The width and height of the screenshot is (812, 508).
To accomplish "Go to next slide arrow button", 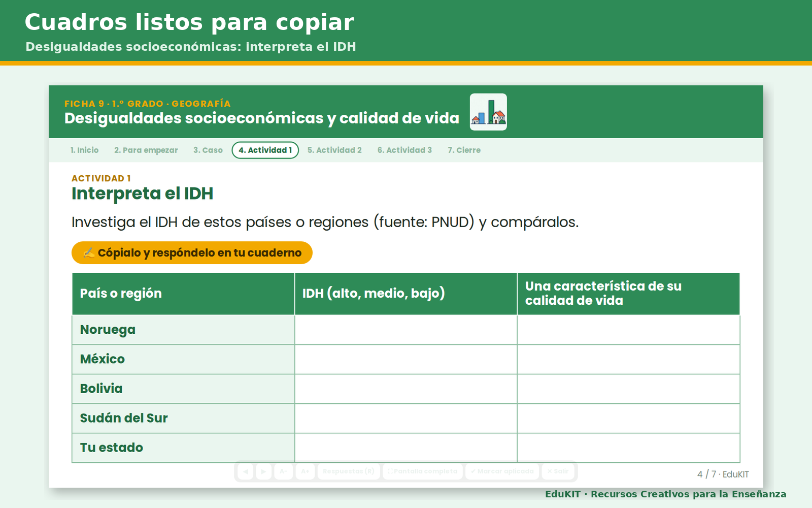I will [x=263, y=471].
